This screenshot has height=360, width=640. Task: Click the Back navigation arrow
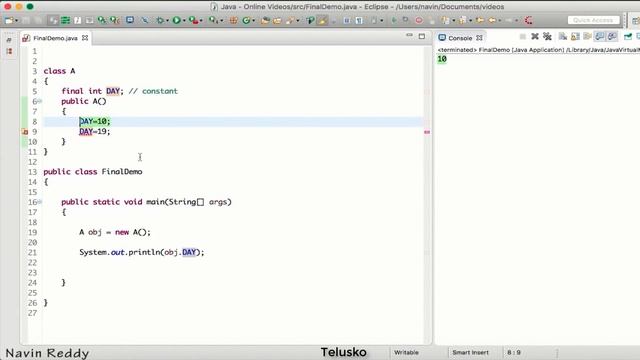[x=492, y=20]
